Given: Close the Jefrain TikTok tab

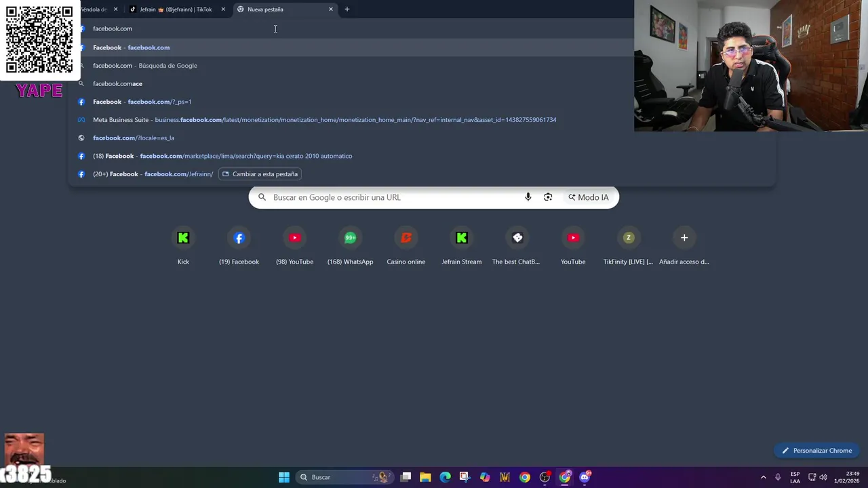Looking at the screenshot, I should (x=223, y=9).
